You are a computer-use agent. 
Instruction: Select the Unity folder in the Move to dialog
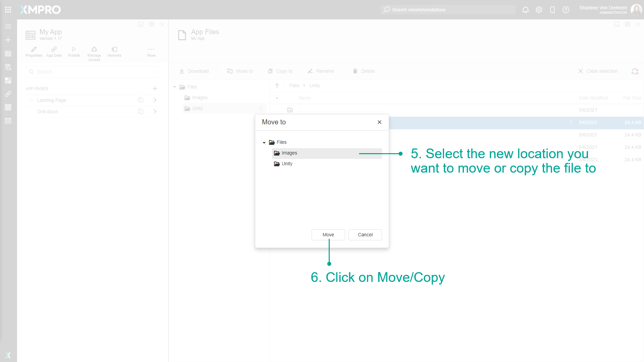click(287, 164)
